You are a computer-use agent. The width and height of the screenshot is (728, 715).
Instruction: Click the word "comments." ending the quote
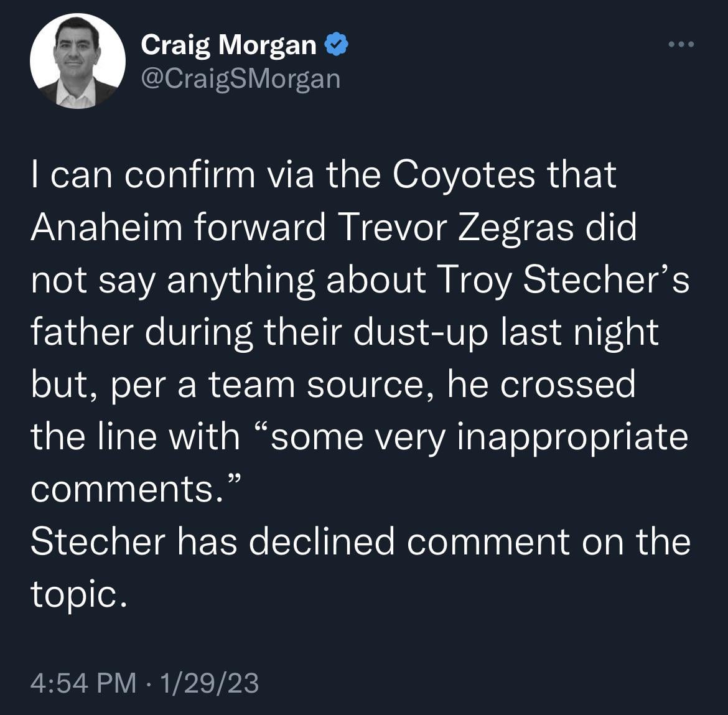136,488
